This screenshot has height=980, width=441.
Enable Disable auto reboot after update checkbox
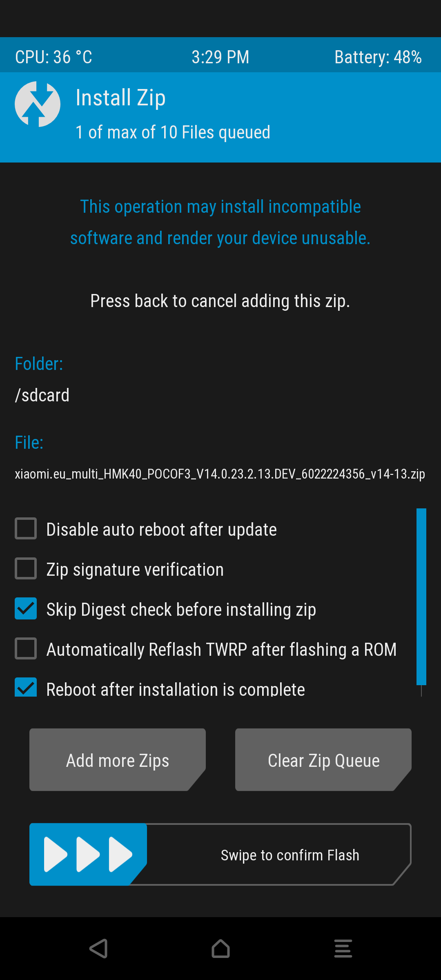[x=26, y=529]
